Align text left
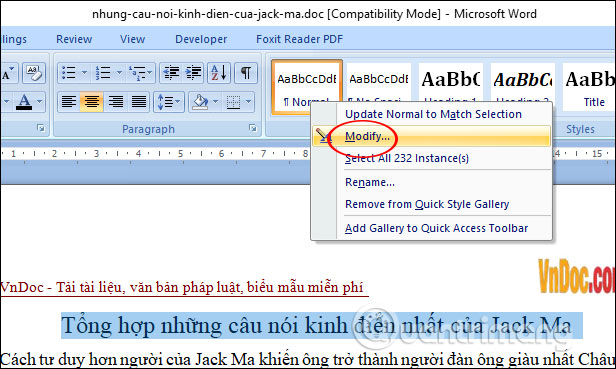616x369 pixels. tap(69, 102)
